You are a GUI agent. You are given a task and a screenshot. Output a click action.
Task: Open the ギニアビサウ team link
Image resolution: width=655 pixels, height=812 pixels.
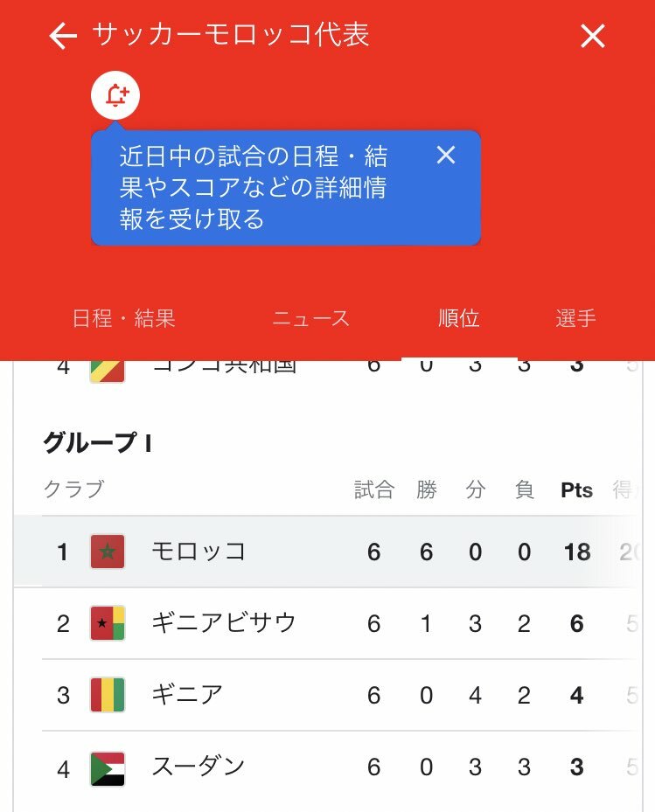224,623
